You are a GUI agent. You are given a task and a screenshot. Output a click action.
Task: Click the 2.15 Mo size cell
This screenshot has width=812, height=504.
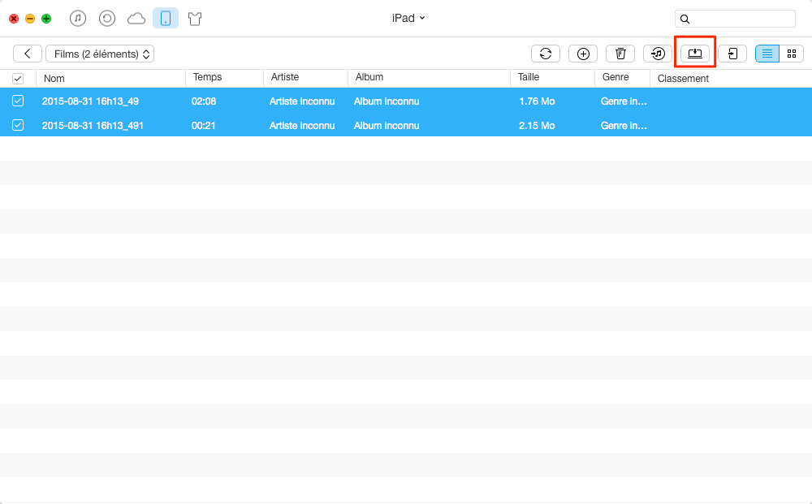point(537,126)
